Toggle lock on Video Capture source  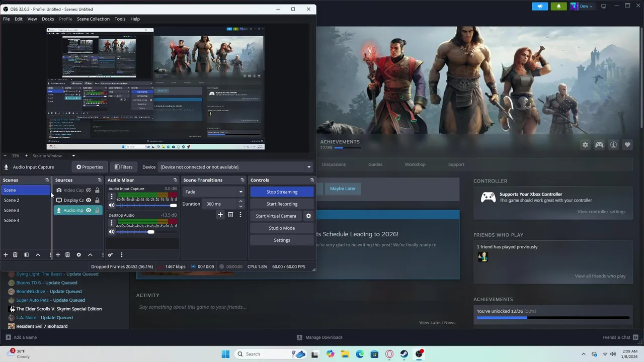(x=97, y=190)
